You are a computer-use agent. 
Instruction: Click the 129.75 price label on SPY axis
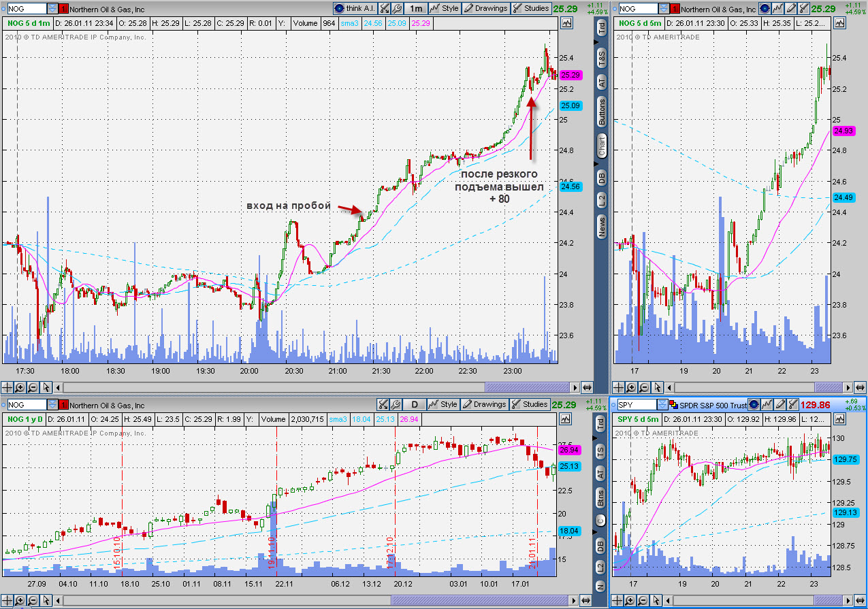click(x=844, y=459)
